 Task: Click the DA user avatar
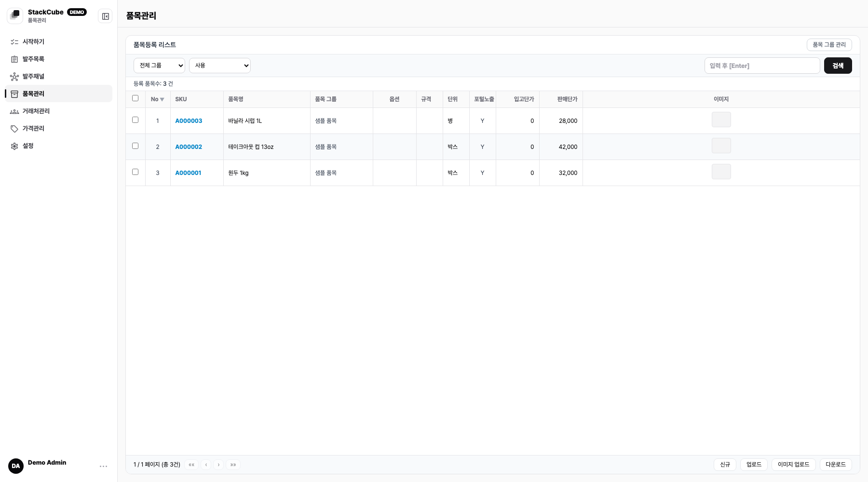click(16, 466)
